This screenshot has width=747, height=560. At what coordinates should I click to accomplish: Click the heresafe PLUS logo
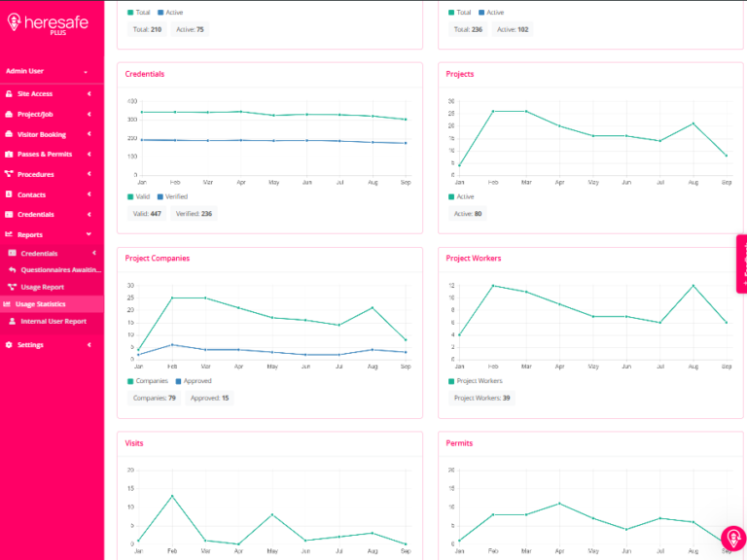point(48,23)
